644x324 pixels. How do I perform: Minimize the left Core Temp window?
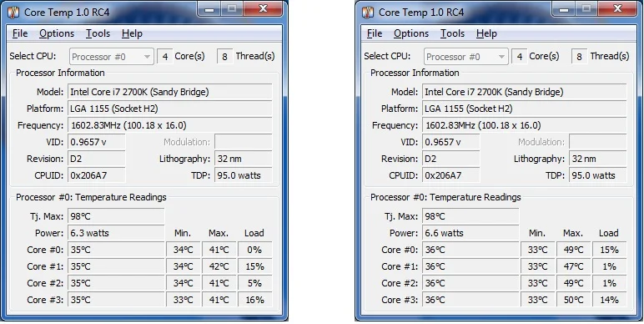point(209,8)
